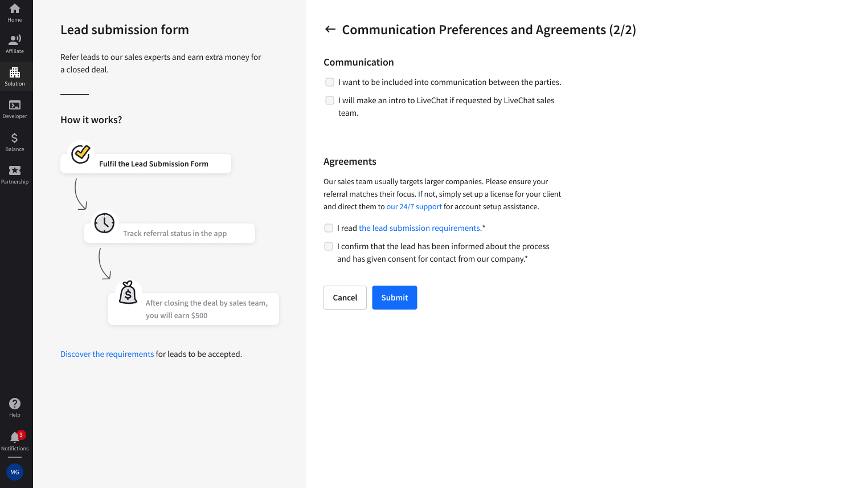
Task: Check 'I read the lead submission requirements'
Action: point(329,228)
